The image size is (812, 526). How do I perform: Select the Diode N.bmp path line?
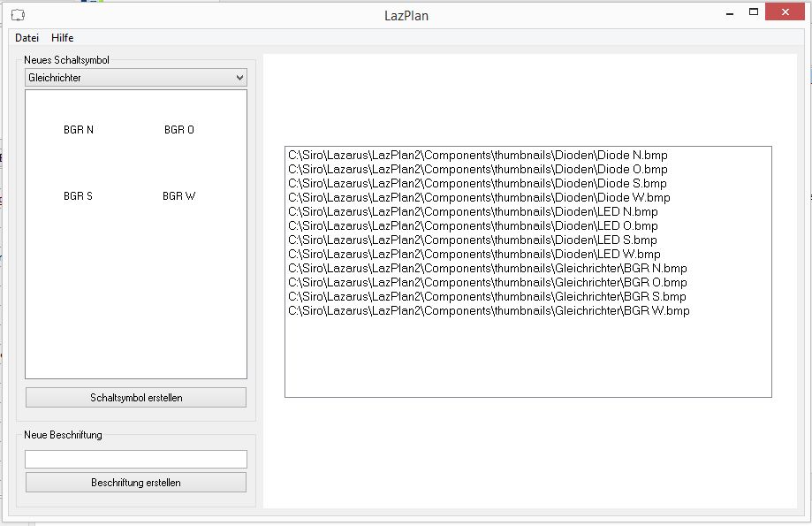coord(477,156)
